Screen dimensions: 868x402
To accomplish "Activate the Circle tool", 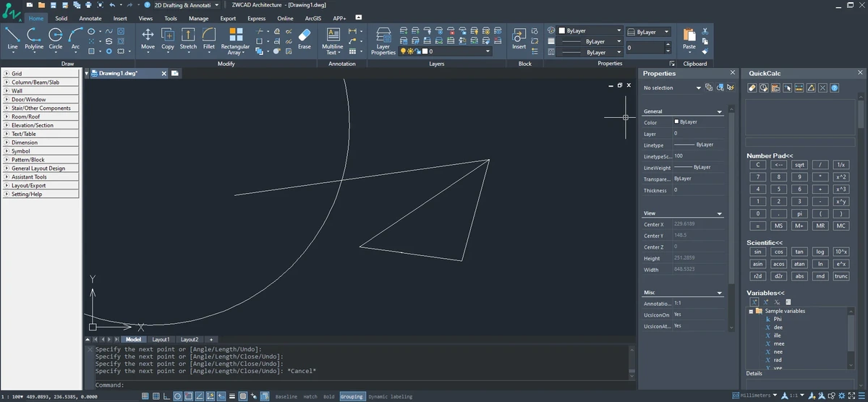I will point(56,38).
